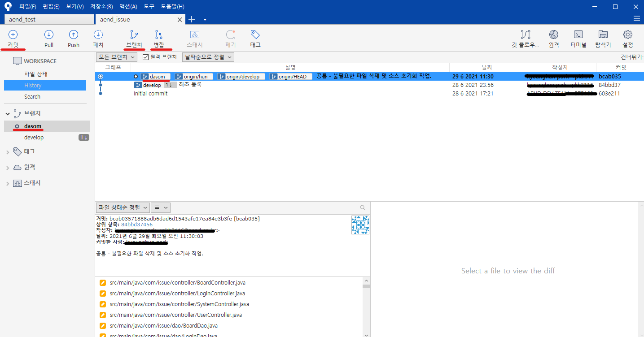The width and height of the screenshot is (644, 337).
Task: Click the origin/HEAD branch label
Action: coord(291,77)
